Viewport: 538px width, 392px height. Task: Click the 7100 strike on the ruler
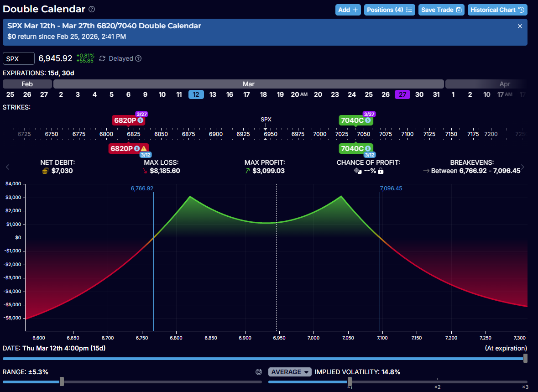(407, 134)
